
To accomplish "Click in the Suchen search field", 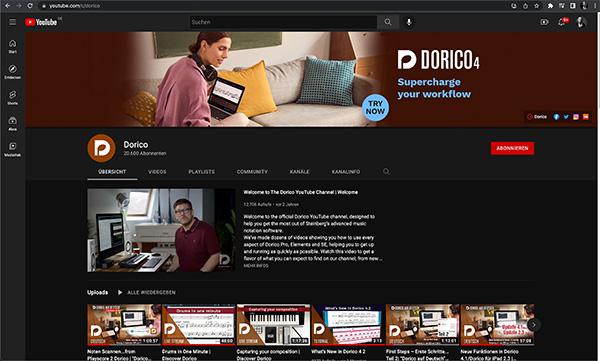I will pos(283,22).
